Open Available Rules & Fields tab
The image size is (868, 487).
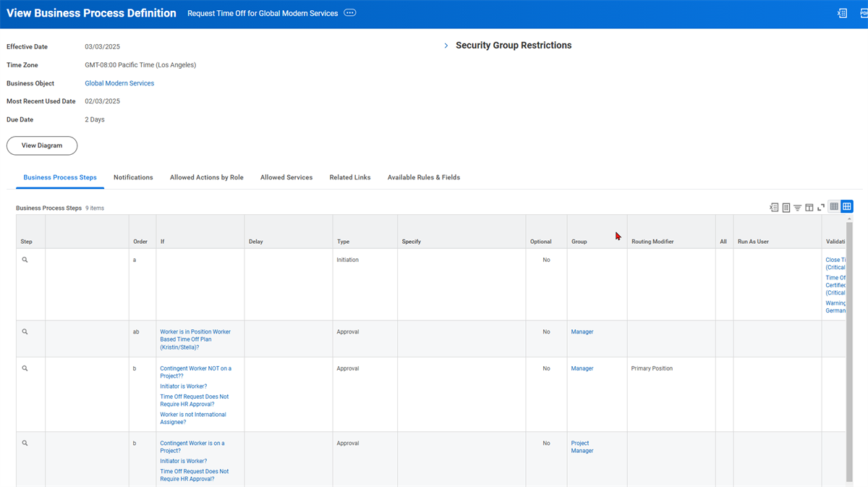(424, 177)
